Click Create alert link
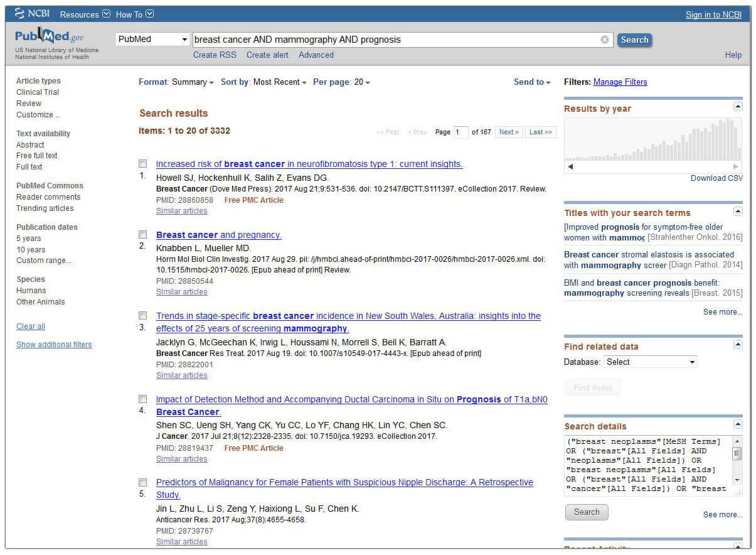Screen dimensions: 756x555 (x=267, y=55)
